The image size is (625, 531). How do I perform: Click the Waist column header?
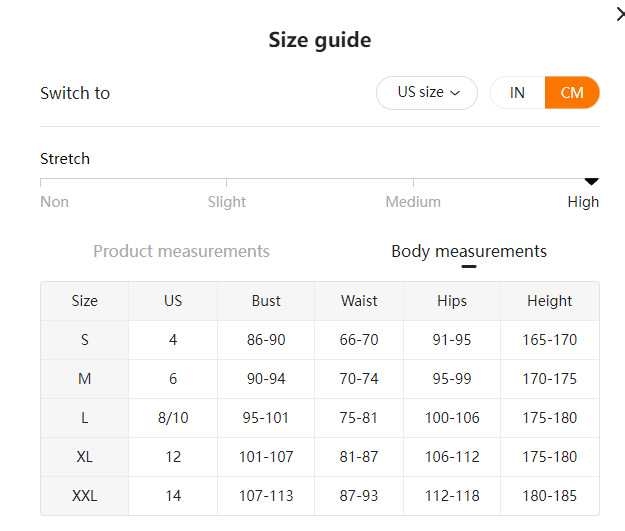pyautogui.click(x=359, y=301)
